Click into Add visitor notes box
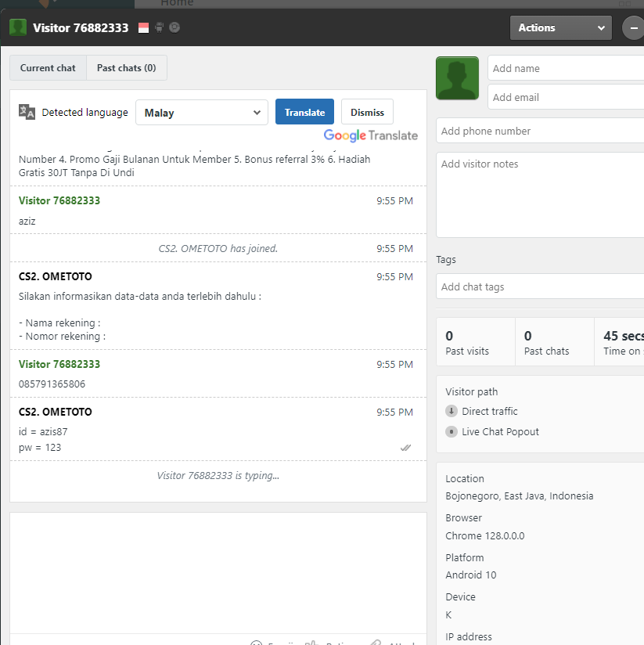 pos(540,195)
